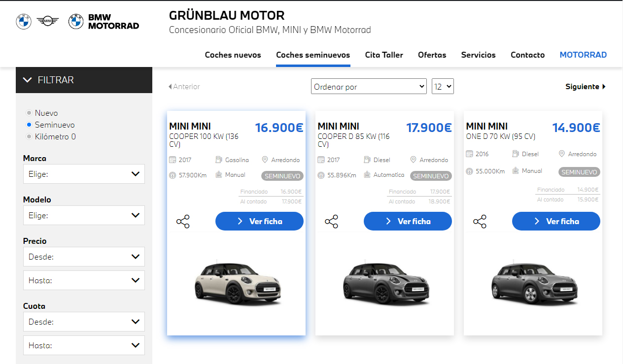This screenshot has height=364, width=623.
Task: Click the MINI Cooper D car photo
Action: (x=386, y=282)
